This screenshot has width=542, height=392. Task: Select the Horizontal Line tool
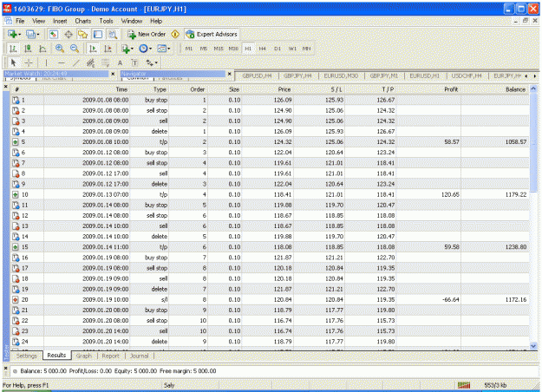tap(62, 63)
